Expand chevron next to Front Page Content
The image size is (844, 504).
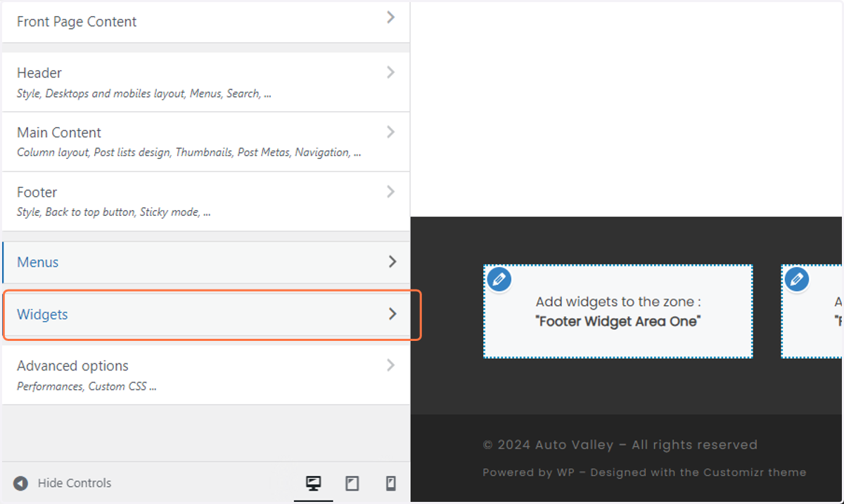click(391, 18)
